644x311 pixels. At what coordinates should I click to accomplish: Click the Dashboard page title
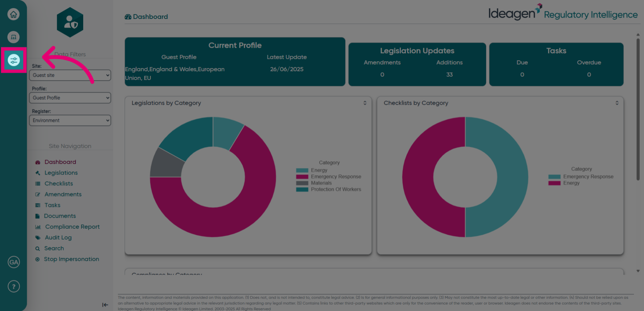click(x=150, y=17)
